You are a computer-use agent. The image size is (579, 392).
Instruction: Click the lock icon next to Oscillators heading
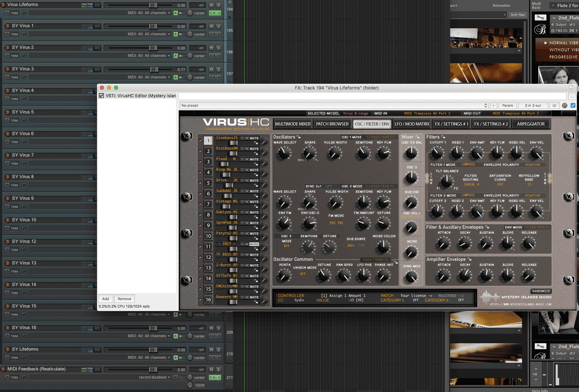tap(299, 137)
